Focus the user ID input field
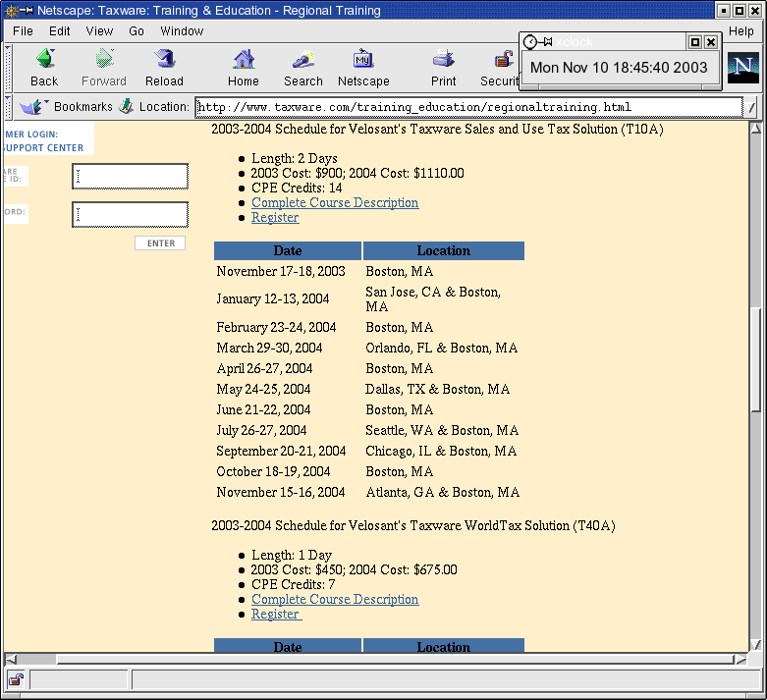The image size is (767, 700). [130, 176]
